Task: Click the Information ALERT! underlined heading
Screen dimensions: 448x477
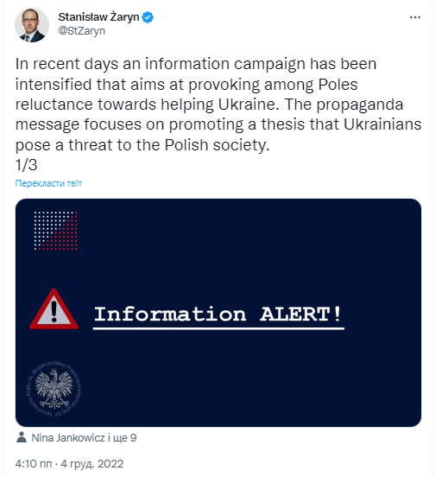Action: pyautogui.click(x=218, y=315)
